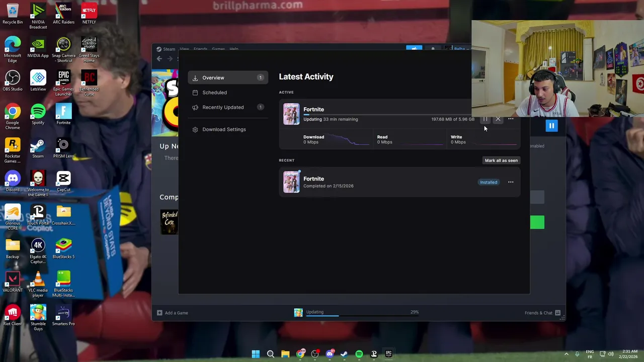This screenshot has height=362, width=644.
Task: Open the volume control in the system tray
Action: point(611,354)
